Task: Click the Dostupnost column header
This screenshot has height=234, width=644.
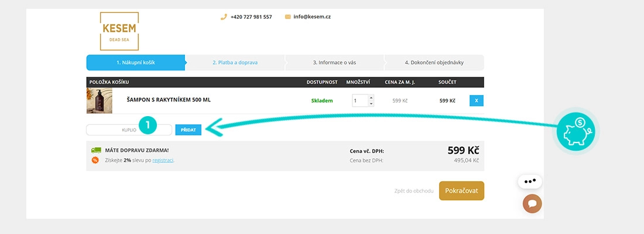Action: (x=322, y=82)
